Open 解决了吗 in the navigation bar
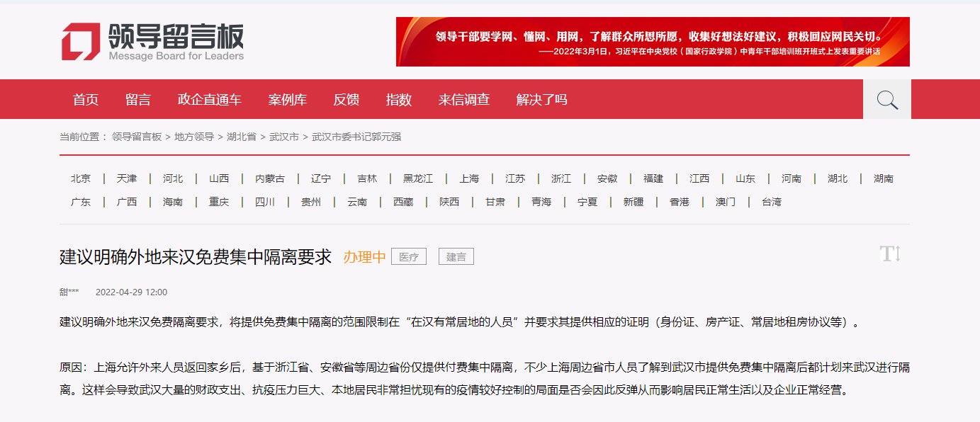 pos(542,100)
